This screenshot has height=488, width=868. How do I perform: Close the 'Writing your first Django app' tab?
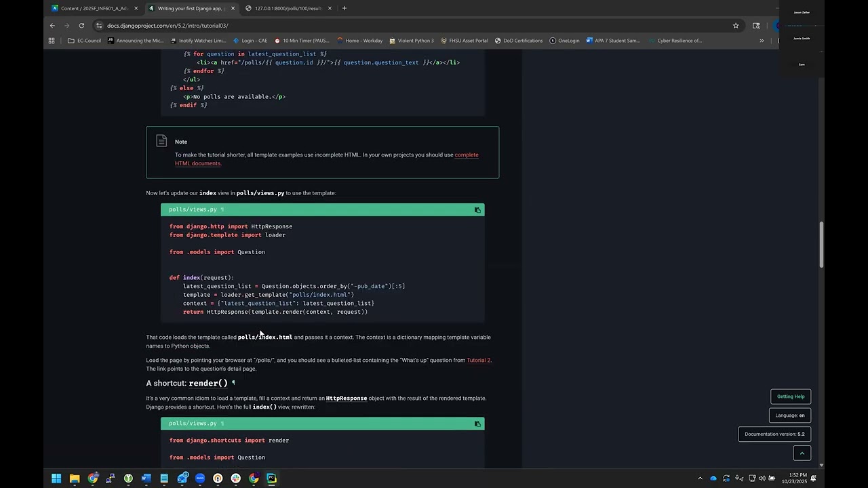(233, 8)
